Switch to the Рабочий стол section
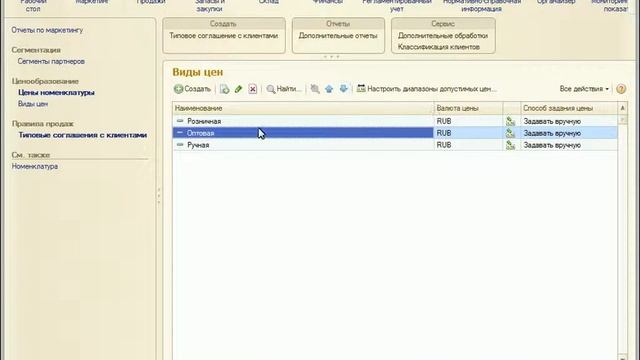Screen dimensions: 640x360 33,5
